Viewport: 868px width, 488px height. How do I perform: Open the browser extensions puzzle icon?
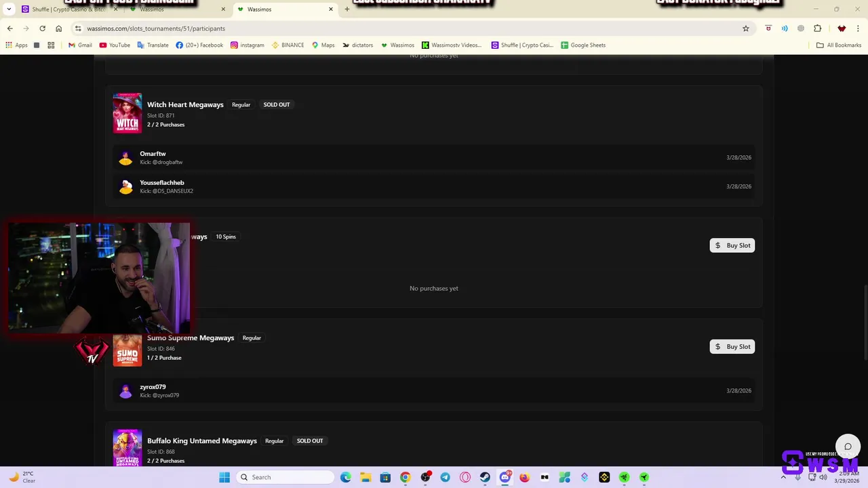coord(817,28)
